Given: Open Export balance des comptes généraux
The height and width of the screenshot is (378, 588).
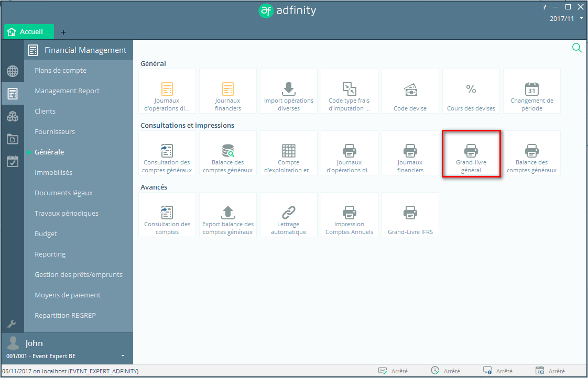Looking at the screenshot, I should (x=227, y=215).
